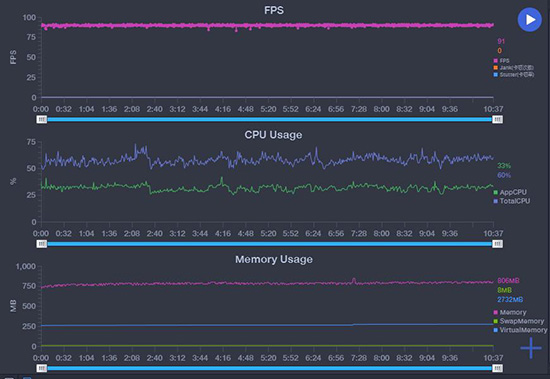Click the CPU Usage right range handle
The image size is (550, 379).
[x=497, y=244]
